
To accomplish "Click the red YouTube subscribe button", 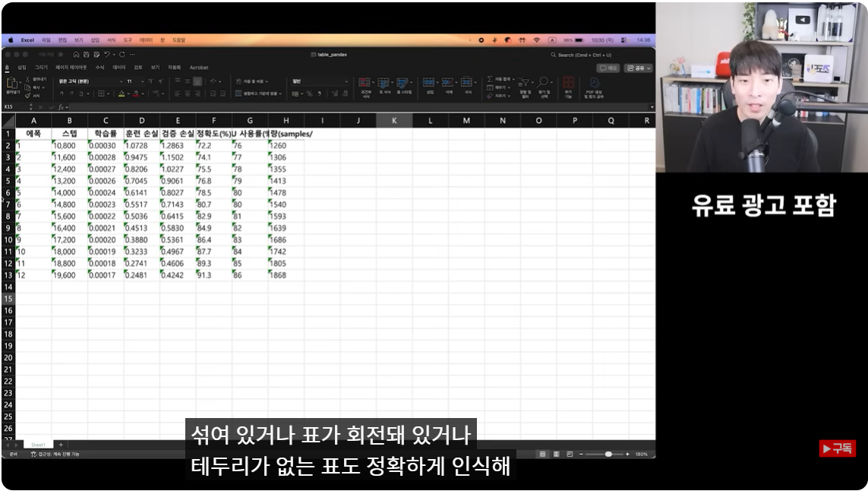I will (837, 448).
